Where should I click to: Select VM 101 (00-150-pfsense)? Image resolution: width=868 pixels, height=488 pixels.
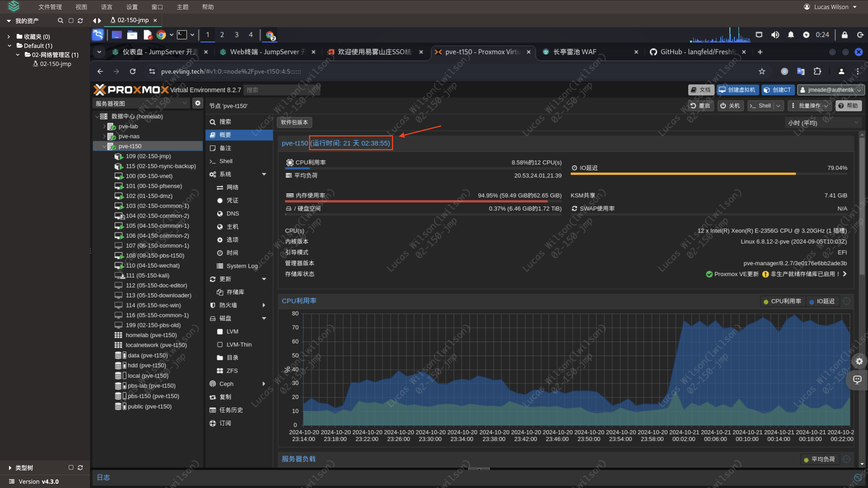click(x=154, y=186)
